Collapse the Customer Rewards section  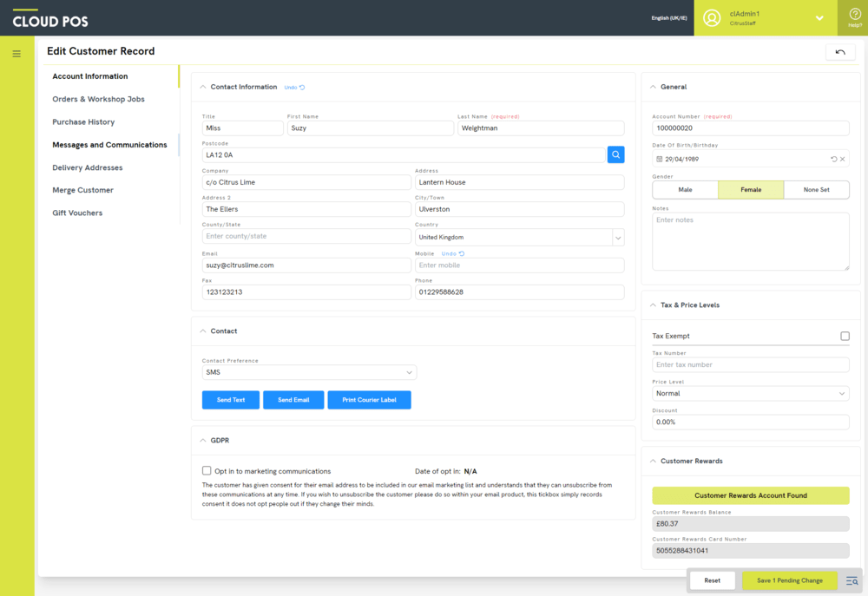654,461
